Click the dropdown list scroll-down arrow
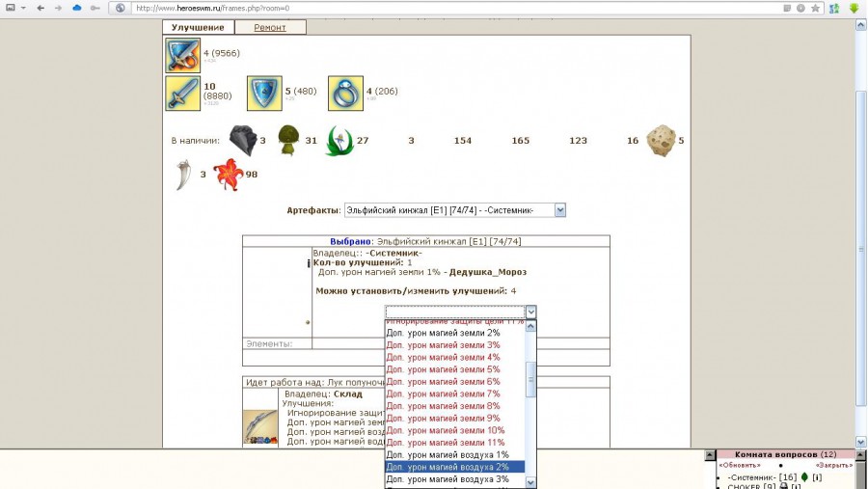 (x=530, y=482)
